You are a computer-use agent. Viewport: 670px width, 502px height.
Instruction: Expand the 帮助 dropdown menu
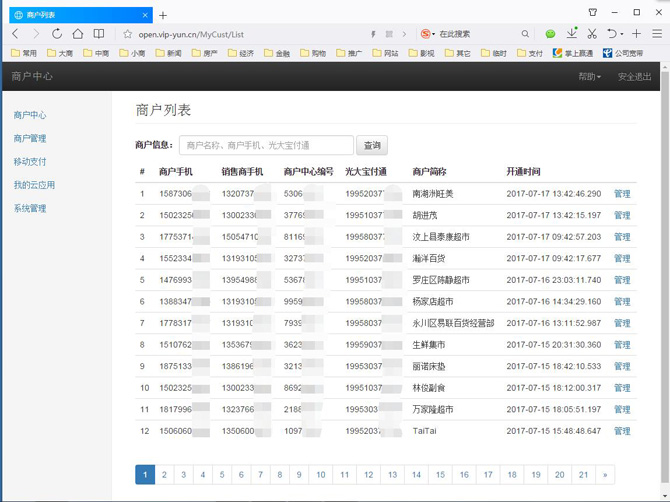coord(589,77)
